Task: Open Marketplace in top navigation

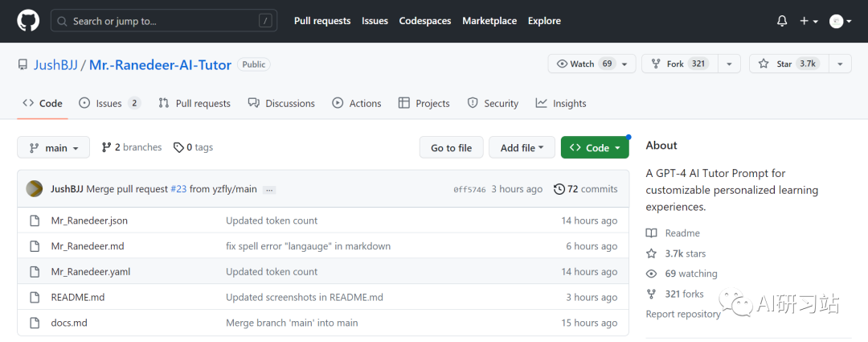Action: click(x=489, y=21)
